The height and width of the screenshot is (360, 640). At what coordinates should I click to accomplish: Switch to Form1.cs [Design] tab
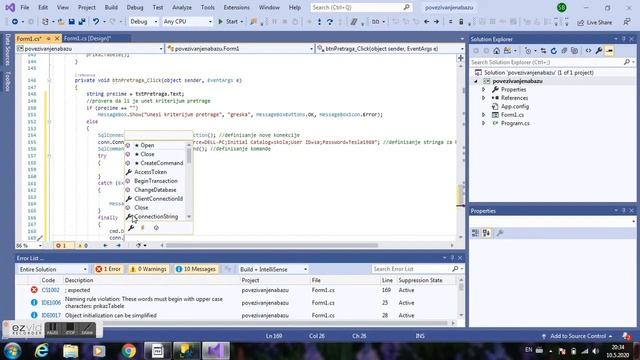coord(87,38)
